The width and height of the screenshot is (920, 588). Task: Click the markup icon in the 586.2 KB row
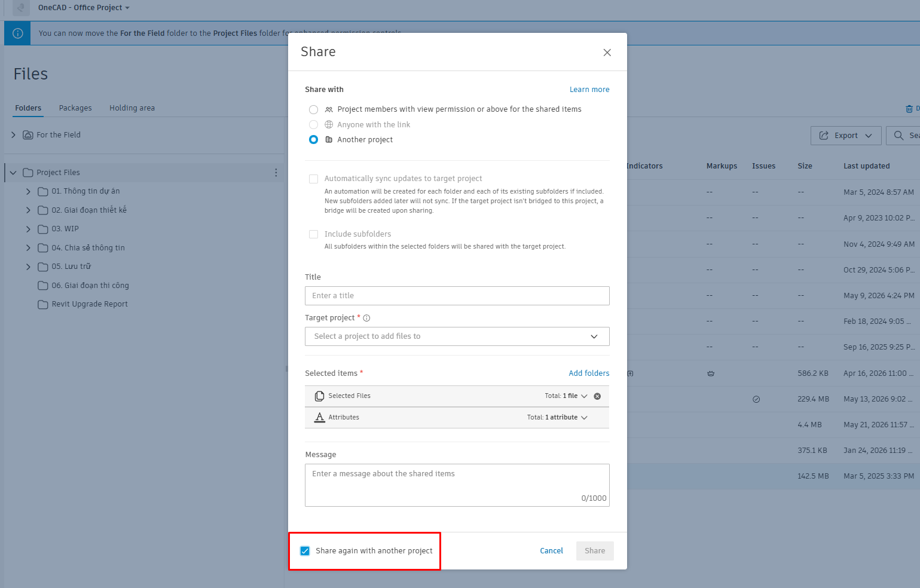point(711,373)
